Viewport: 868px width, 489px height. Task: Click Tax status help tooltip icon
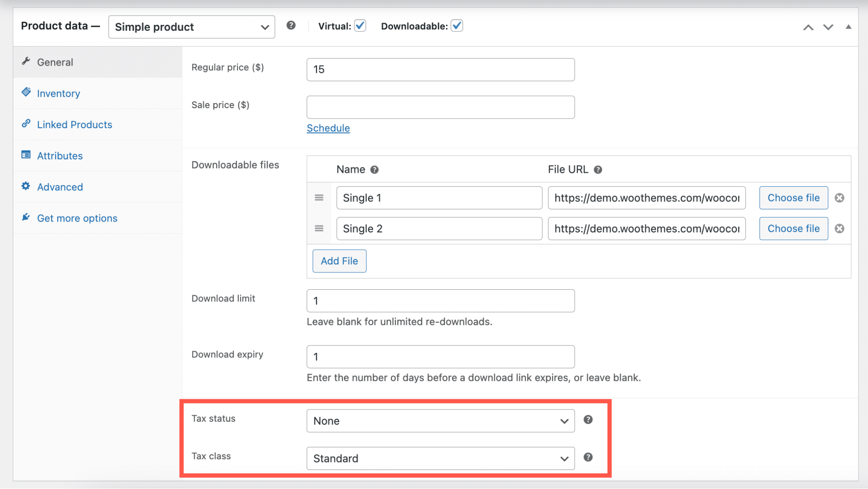coord(588,420)
